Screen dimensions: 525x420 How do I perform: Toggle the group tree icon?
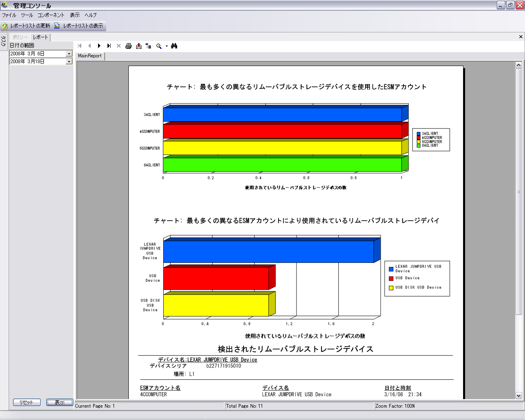click(148, 46)
